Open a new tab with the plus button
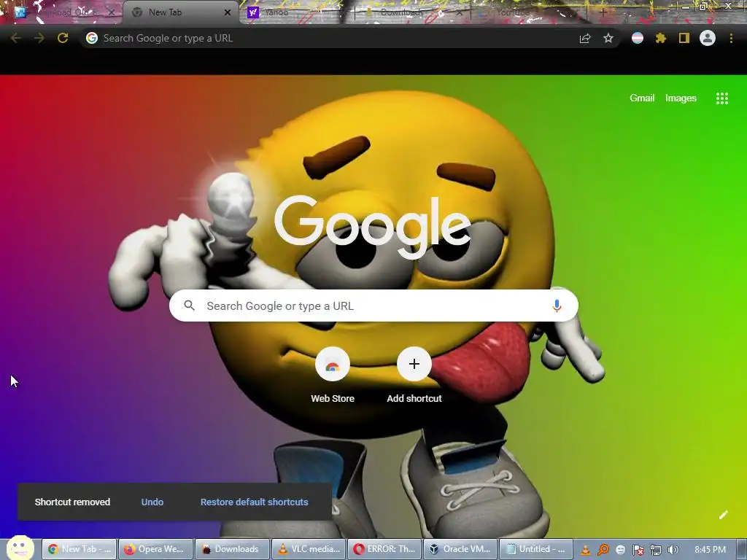The width and height of the screenshot is (747, 560). pyautogui.click(x=603, y=12)
